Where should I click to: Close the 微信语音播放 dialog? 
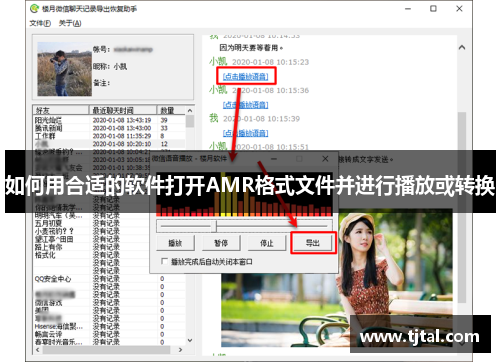tap(325, 159)
